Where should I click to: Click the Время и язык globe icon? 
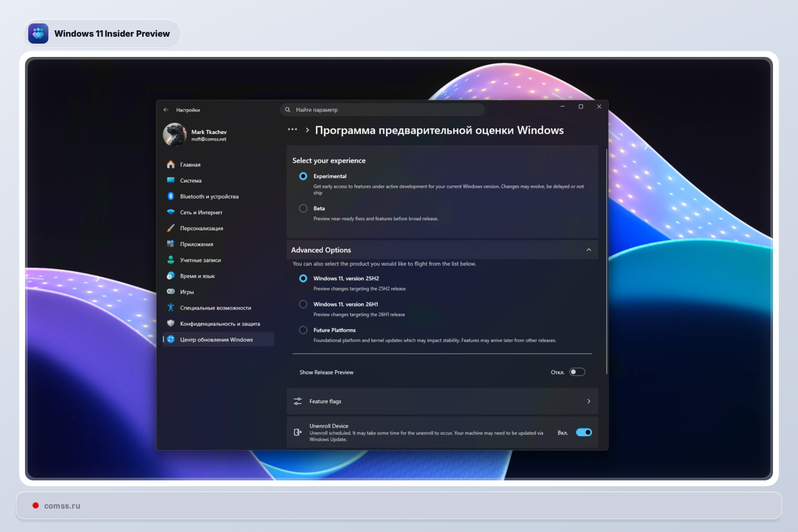tap(171, 276)
